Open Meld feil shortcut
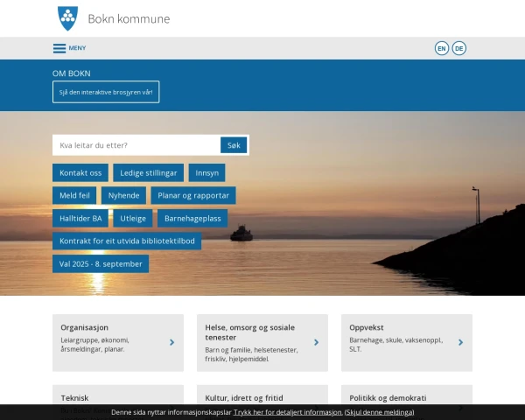This screenshot has width=525, height=420. tap(74, 196)
